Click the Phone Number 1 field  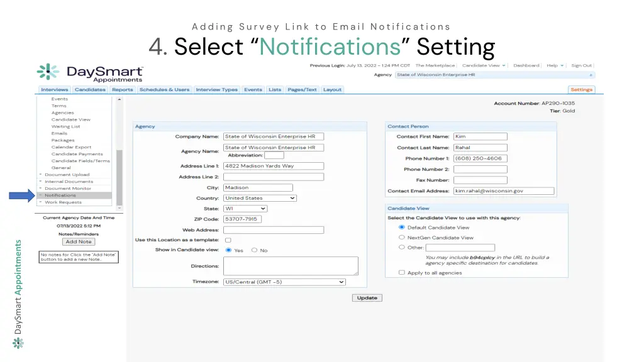(x=480, y=158)
